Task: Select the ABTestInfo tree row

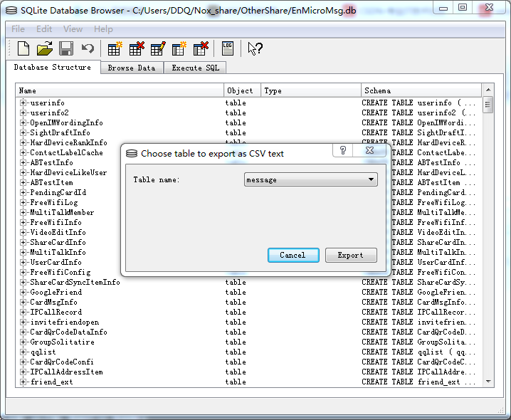Action: click(51, 163)
